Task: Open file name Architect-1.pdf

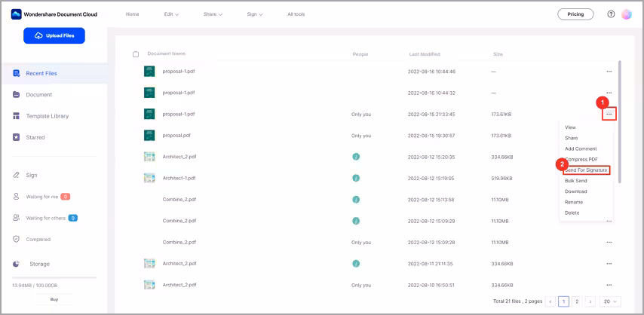Action: pos(179,179)
